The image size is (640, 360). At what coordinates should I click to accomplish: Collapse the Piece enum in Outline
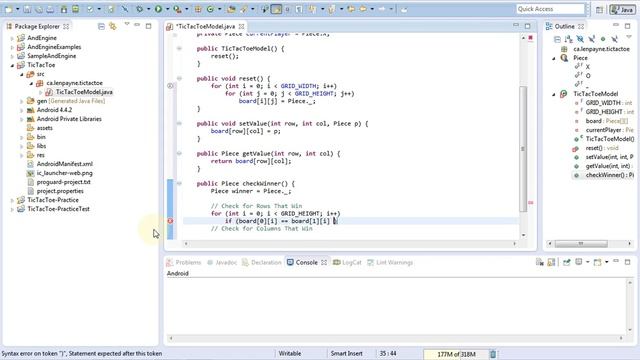(554, 58)
